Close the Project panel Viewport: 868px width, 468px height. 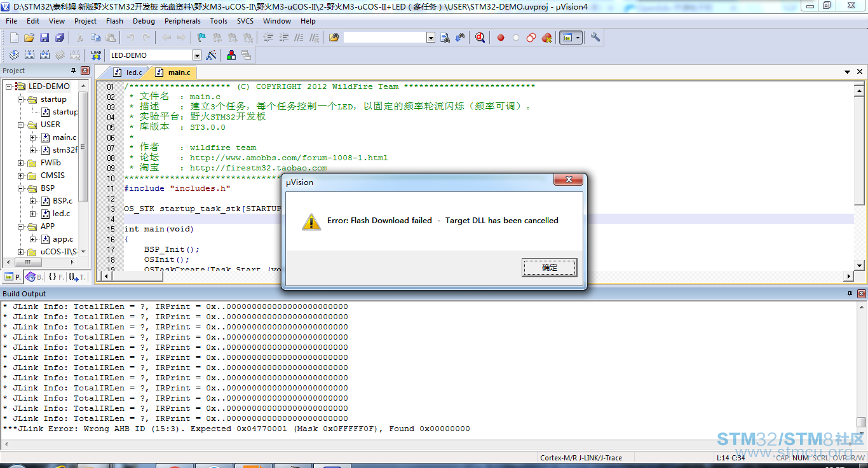[x=85, y=71]
